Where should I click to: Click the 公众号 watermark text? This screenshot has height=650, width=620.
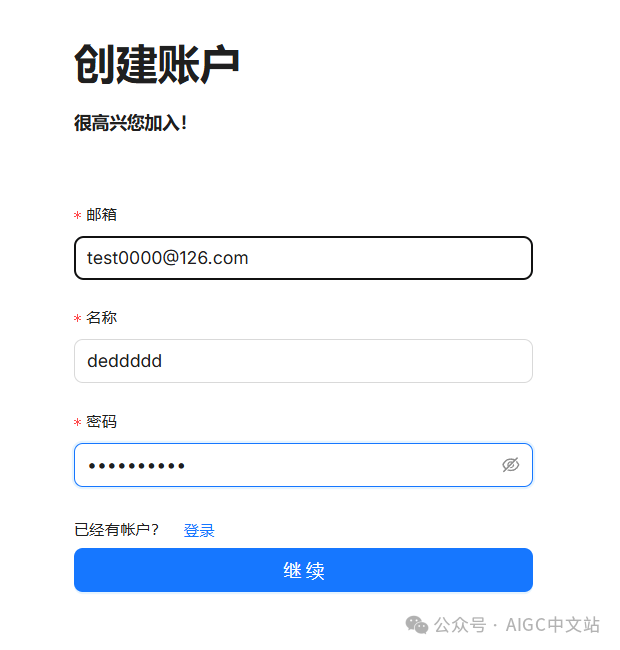[x=460, y=625]
